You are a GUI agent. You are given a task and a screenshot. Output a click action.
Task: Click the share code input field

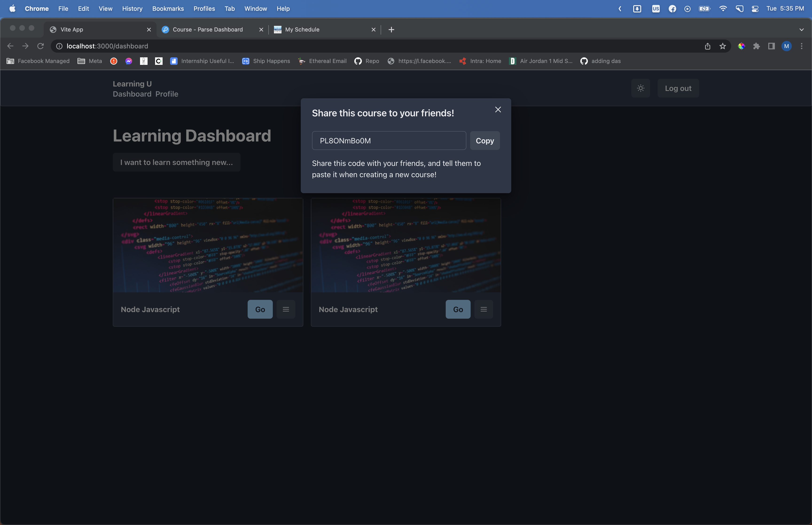pos(389,141)
